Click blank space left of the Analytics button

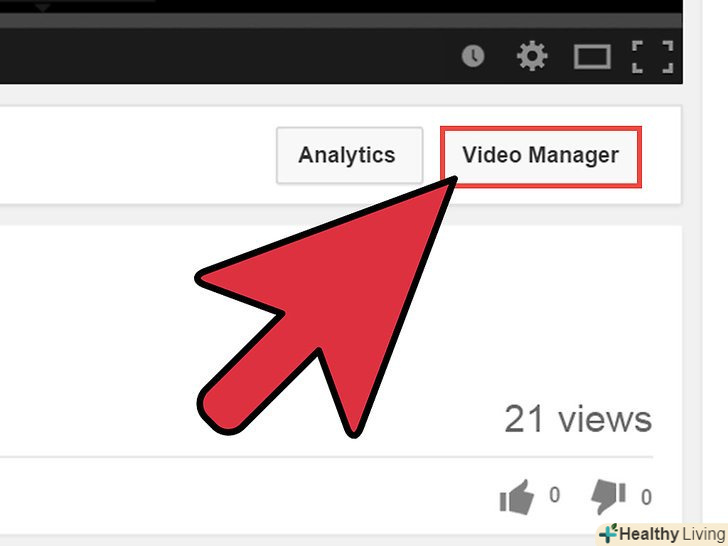point(135,155)
